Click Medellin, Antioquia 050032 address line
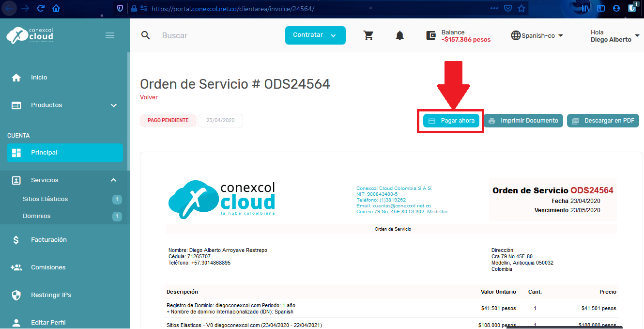 522,263
